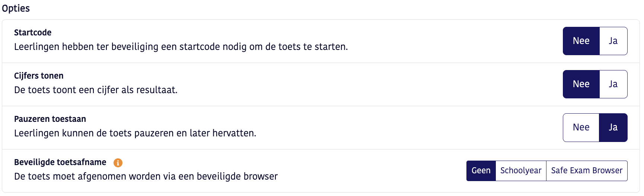Set Startcode to Nee
The width and height of the screenshot is (644, 196).
581,41
